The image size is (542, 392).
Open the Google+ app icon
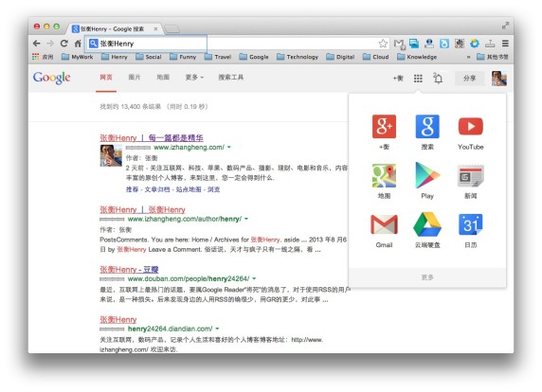pyautogui.click(x=384, y=127)
